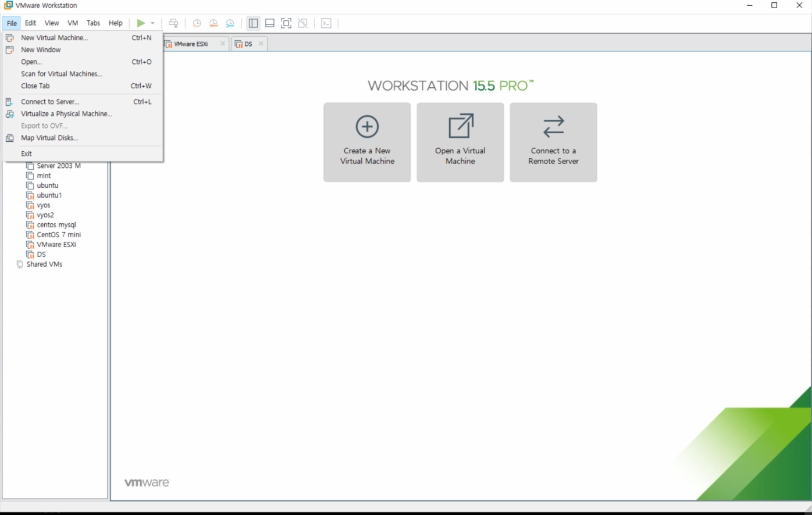Viewport: 812px width, 515px height.
Task: Open the Edit menu
Action: (x=30, y=23)
